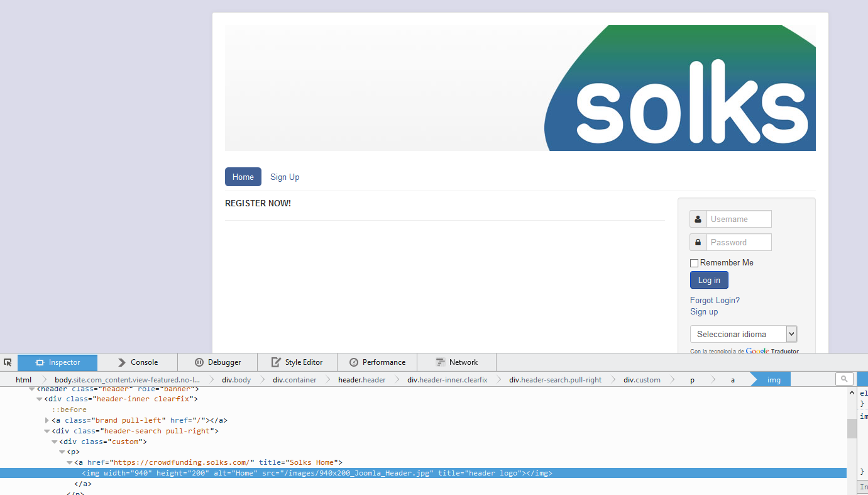Click the Console tab arrow icon

(122, 362)
